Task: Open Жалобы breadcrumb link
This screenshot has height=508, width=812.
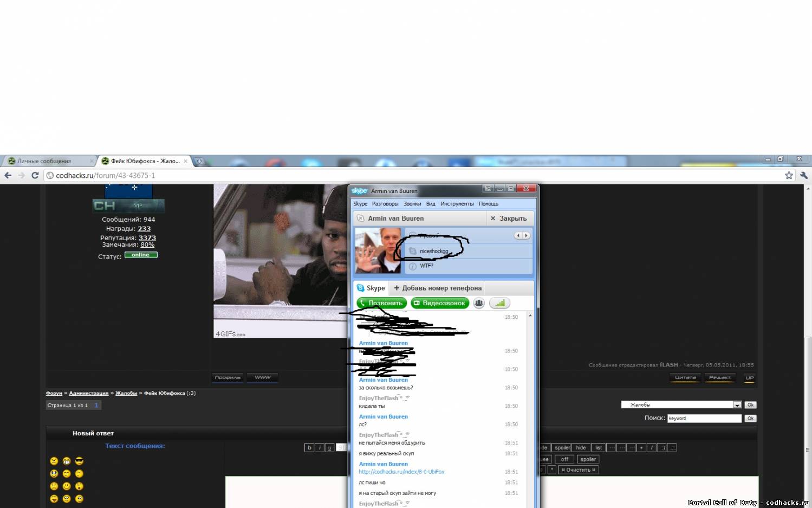Action: (x=126, y=393)
